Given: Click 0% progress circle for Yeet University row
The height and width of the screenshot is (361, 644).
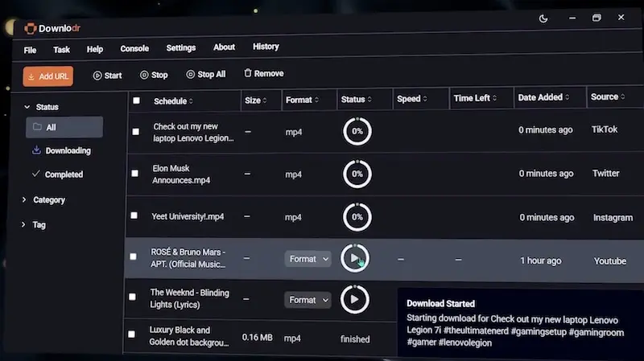Looking at the screenshot, I should click(x=357, y=217).
